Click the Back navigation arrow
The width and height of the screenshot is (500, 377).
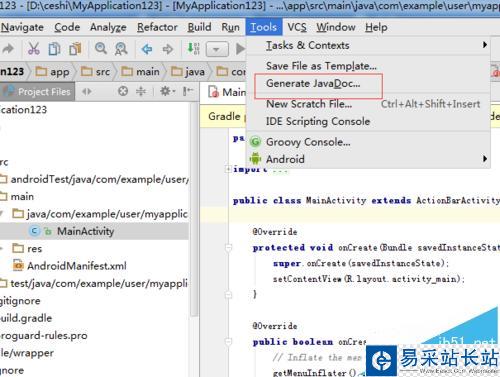pos(147,49)
